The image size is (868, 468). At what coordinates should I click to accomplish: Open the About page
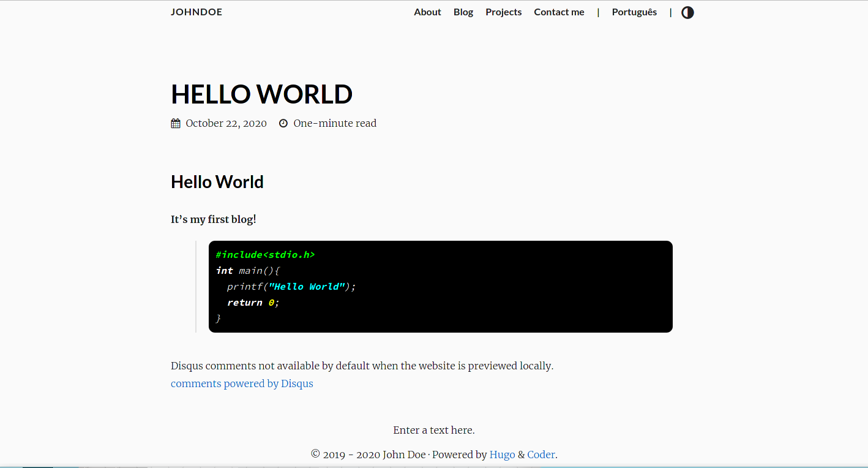coord(427,12)
